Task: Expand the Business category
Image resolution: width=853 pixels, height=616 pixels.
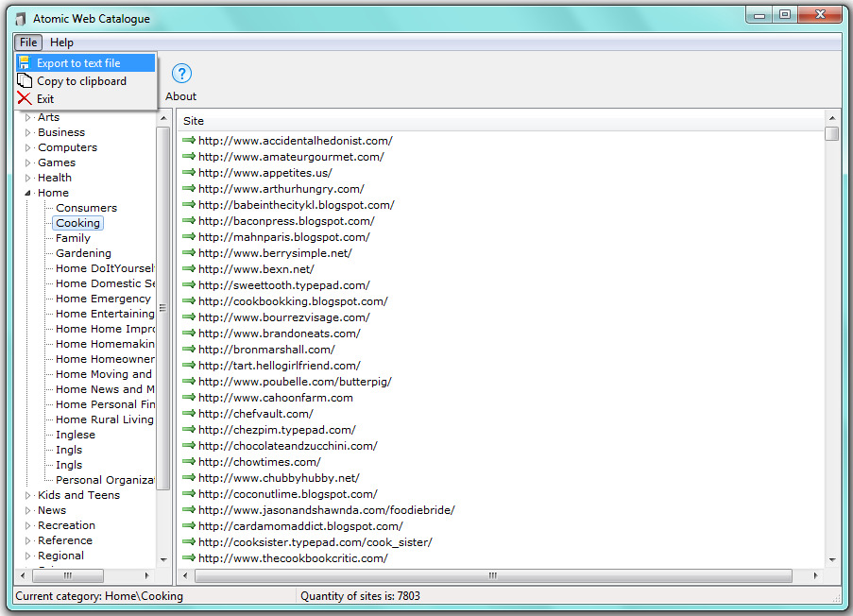Action: point(27,132)
